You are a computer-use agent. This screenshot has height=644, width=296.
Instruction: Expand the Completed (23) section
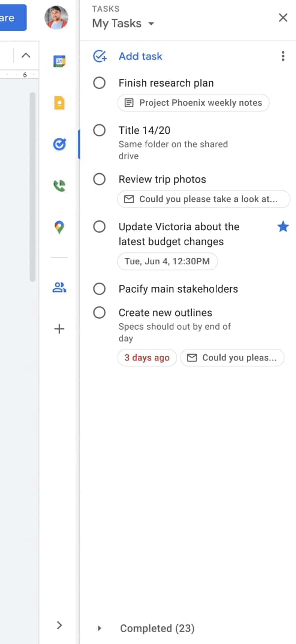coord(99,628)
